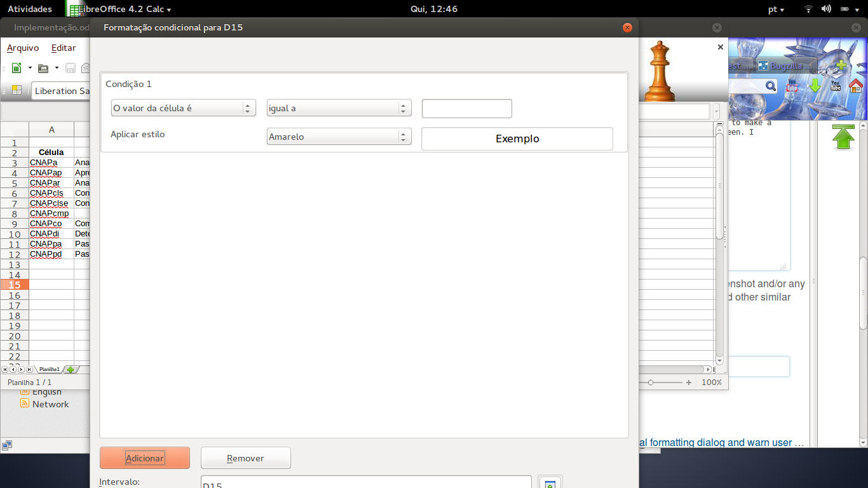Click the range shrink icon beside Intervalo
Screen dimensions: 868x488
pos(550,484)
